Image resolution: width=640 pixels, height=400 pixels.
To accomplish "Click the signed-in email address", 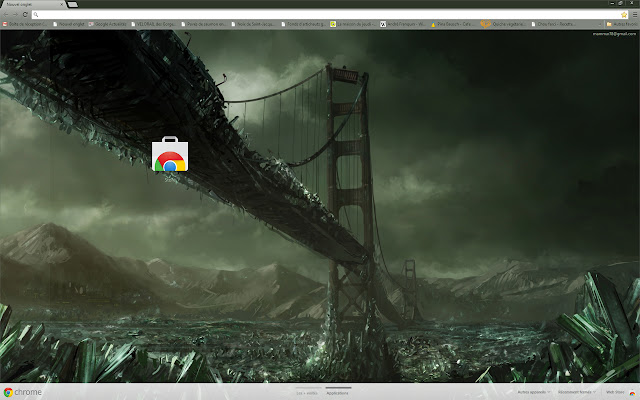I will click(614, 34).
